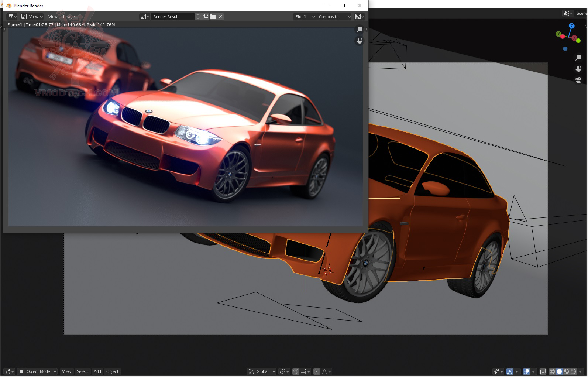Expand the render window's right sidebar arrow
588x377 pixels.
(x=367, y=29)
